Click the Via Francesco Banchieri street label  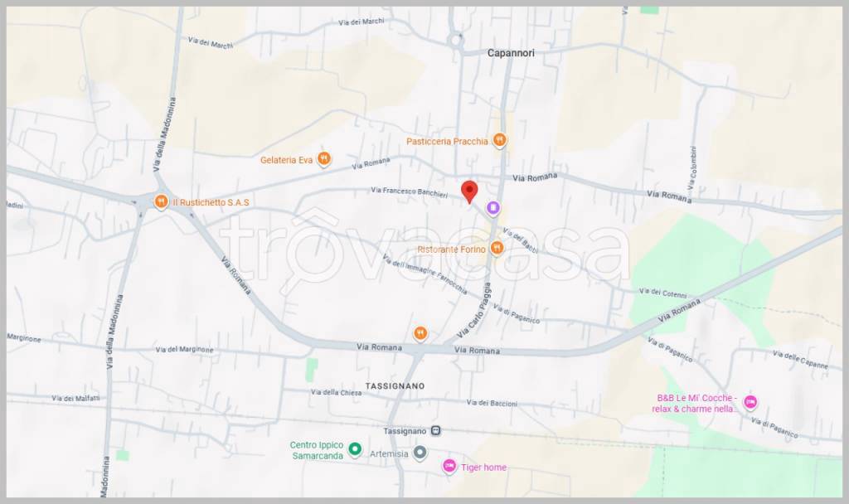pyautogui.click(x=410, y=191)
